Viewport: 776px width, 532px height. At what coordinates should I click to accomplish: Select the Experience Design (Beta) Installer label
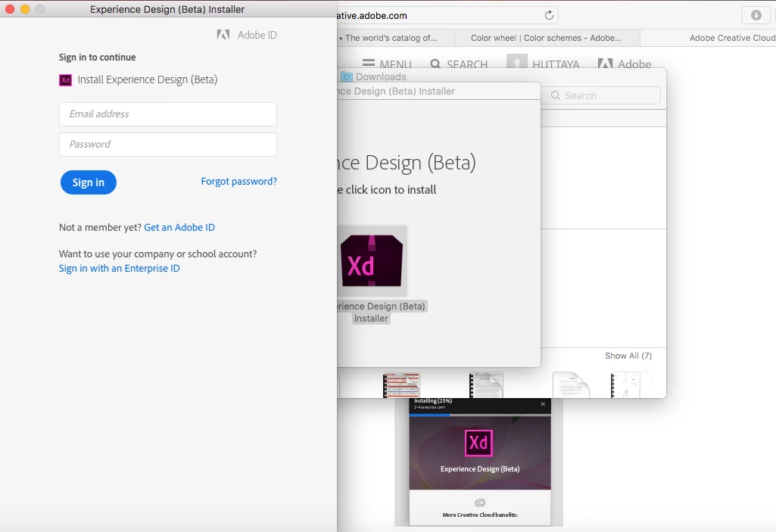(x=381, y=313)
